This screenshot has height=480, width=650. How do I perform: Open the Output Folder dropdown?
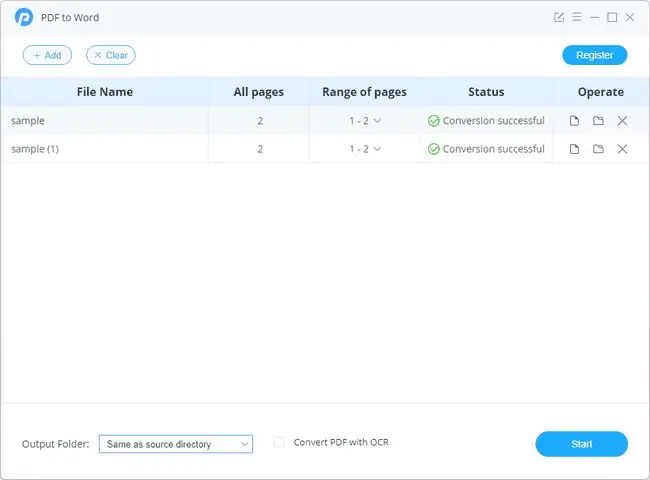tap(176, 444)
